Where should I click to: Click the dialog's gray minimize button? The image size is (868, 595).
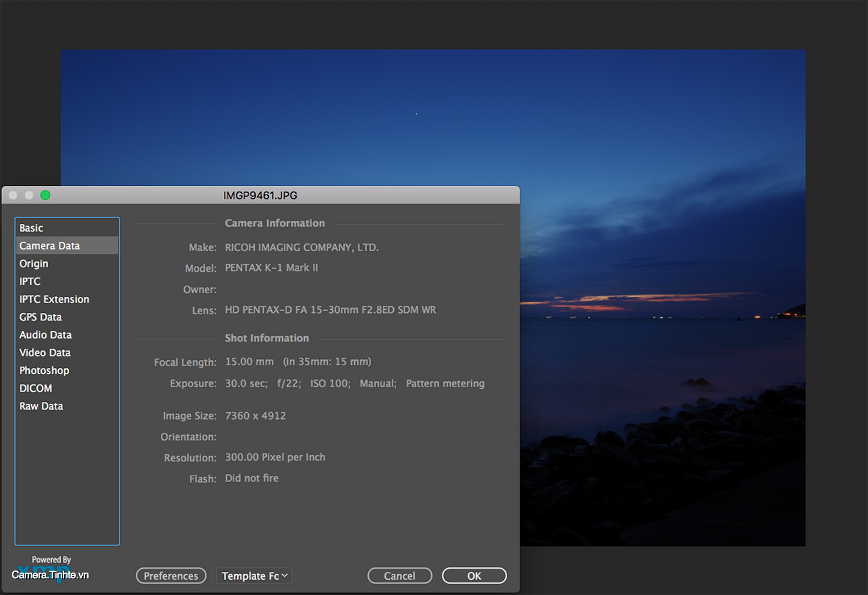click(29, 195)
